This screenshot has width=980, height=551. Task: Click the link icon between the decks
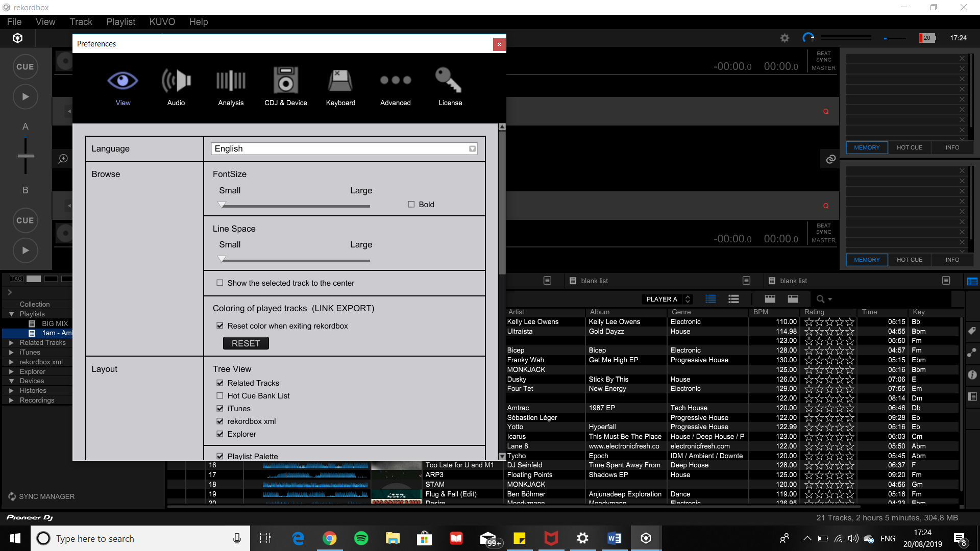coord(830,159)
